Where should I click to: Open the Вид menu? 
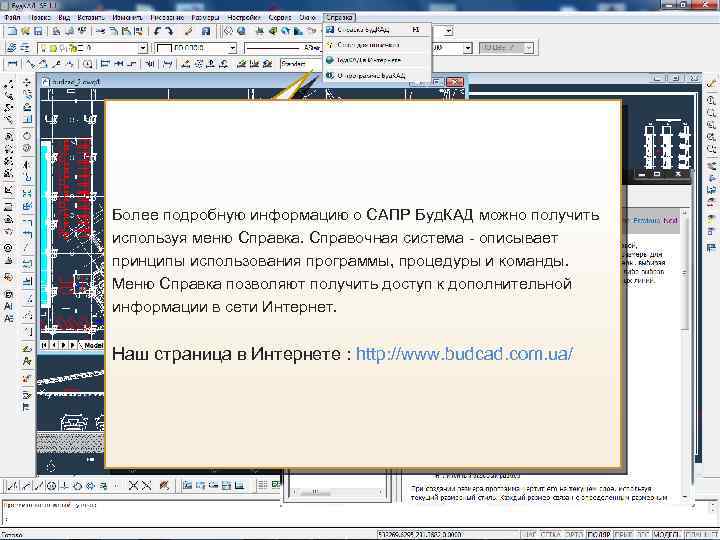point(64,17)
